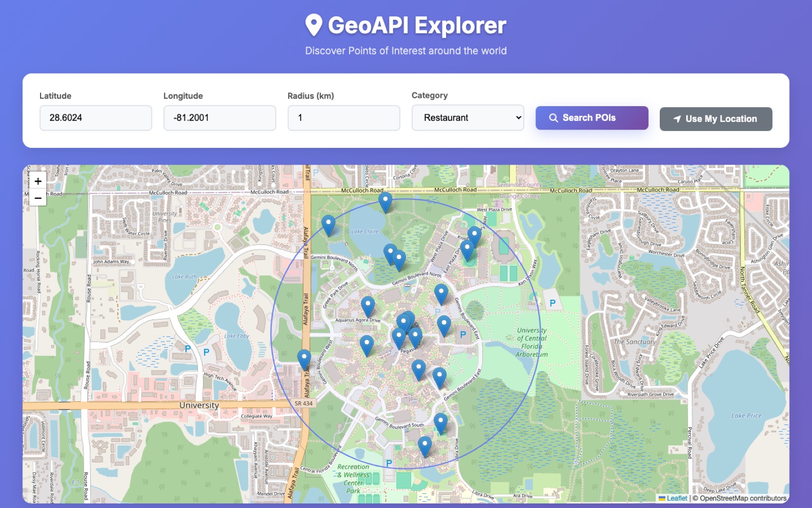The image size is (812, 508).
Task: Select marker east of Gemini Boulevard West label
Action: click(366, 346)
